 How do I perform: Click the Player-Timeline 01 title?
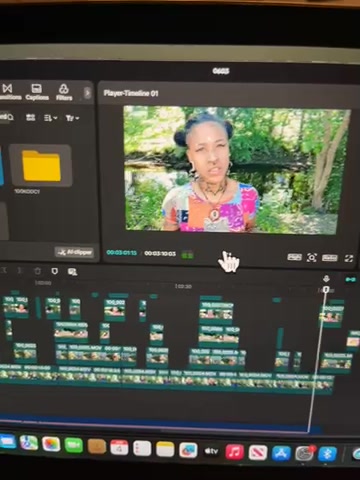click(131, 93)
